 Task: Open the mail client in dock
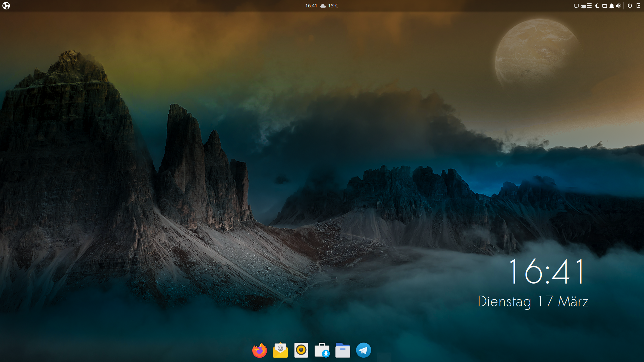pyautogui.click(x=280, y=351)
